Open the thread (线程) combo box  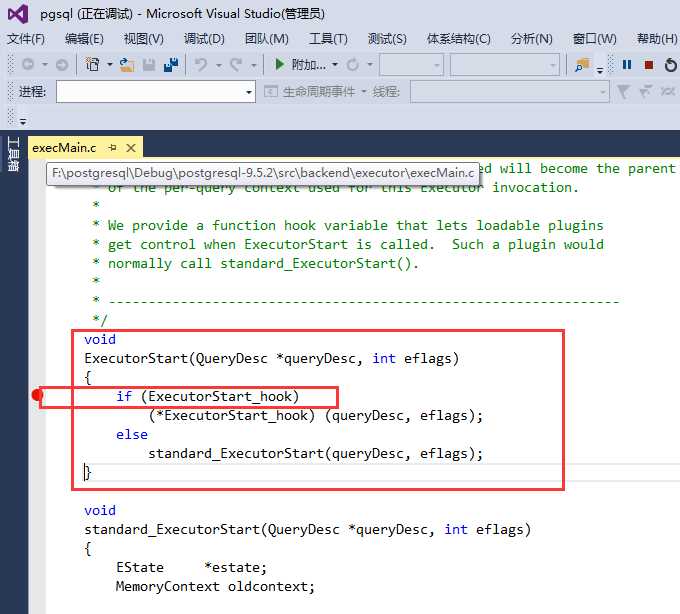coord(510,91)
